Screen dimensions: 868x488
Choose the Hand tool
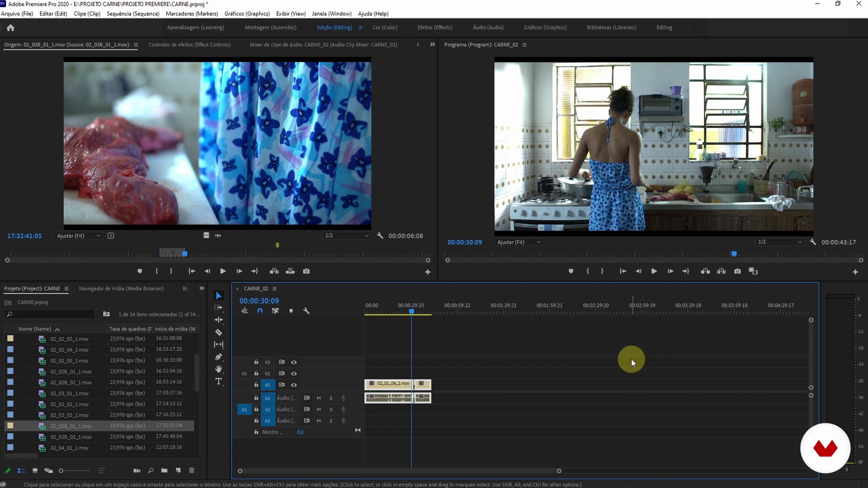click(x=219, y=369)
